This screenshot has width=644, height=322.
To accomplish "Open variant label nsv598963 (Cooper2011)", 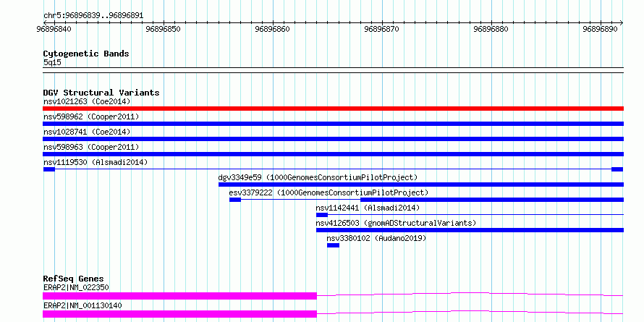I will 91,147.
